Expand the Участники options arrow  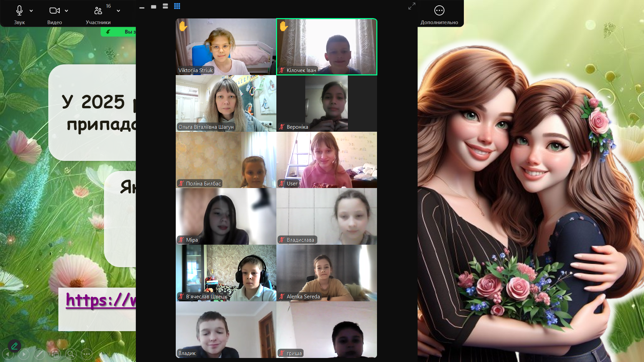pos(118,11)
